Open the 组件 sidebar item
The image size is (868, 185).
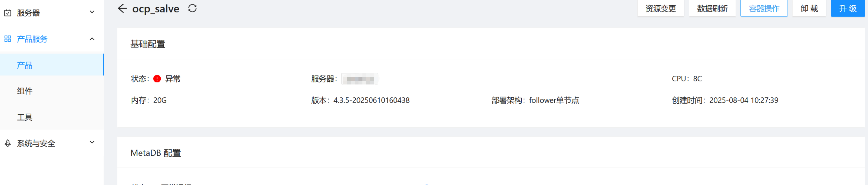click(52, 91)
